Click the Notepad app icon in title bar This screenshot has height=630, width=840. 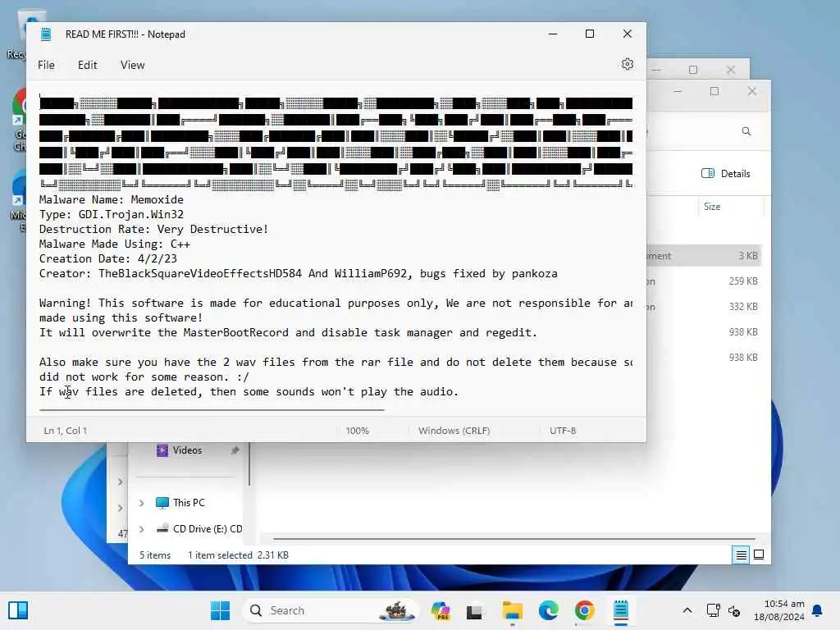[x=46, y=34]
